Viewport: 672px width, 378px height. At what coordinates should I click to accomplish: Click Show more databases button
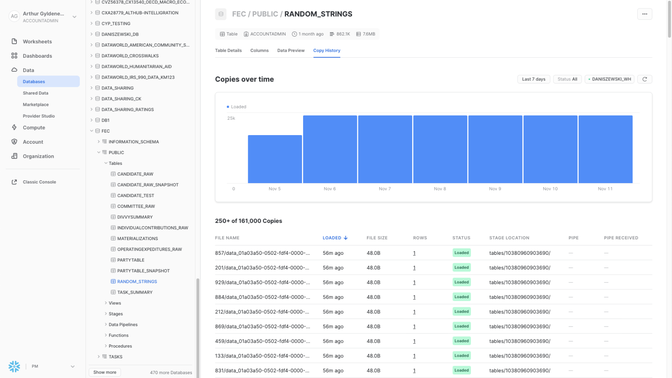tap(105, 372)
